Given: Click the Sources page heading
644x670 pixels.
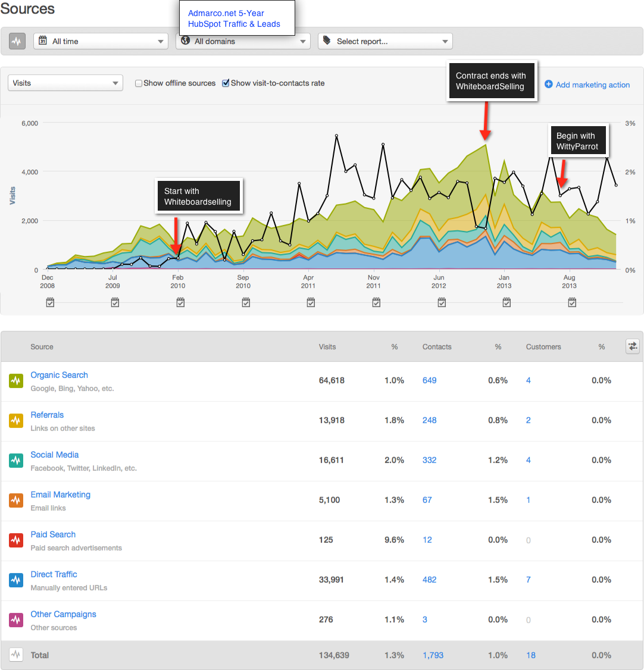Looking at the screenshot, I should pos(27,9).
